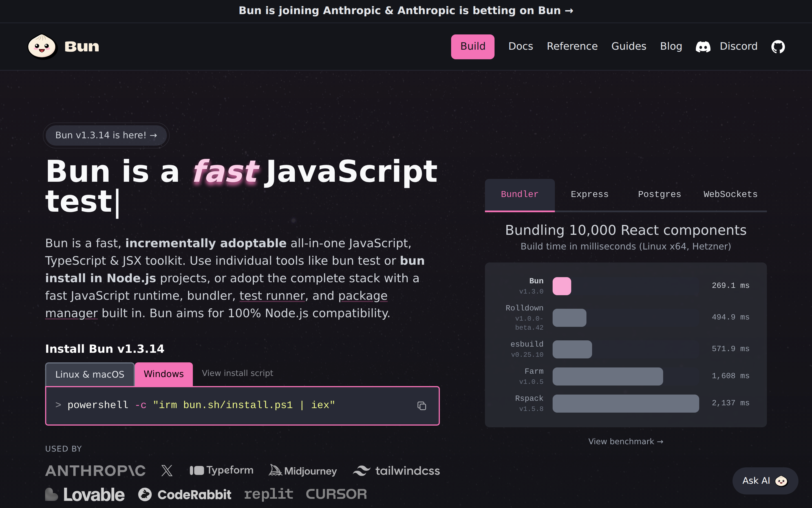Image resolution: width=812 pixels, height=508 pixels.
Task: Click the Bun wordmark text in header
Action: click(81, 47)
